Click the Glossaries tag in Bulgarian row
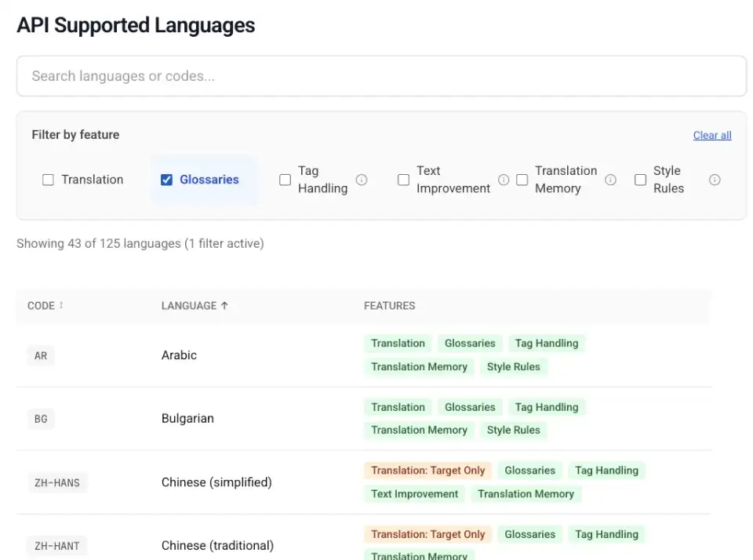 [x=470, y=407]
